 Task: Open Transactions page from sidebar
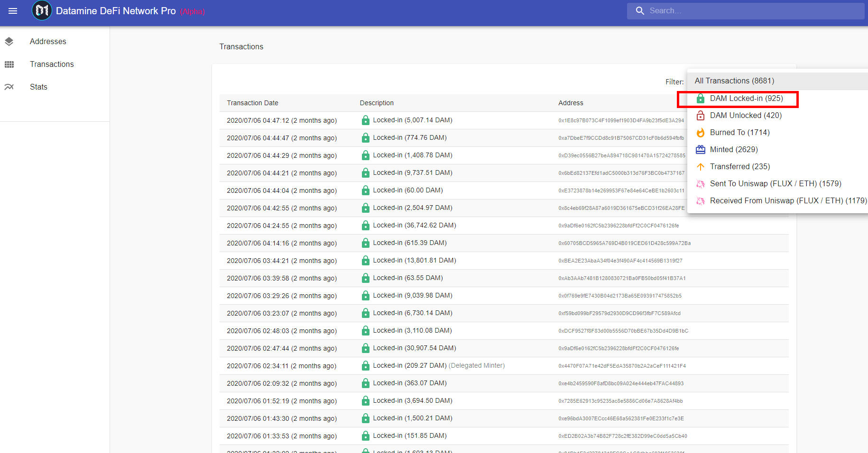(55, 64)
